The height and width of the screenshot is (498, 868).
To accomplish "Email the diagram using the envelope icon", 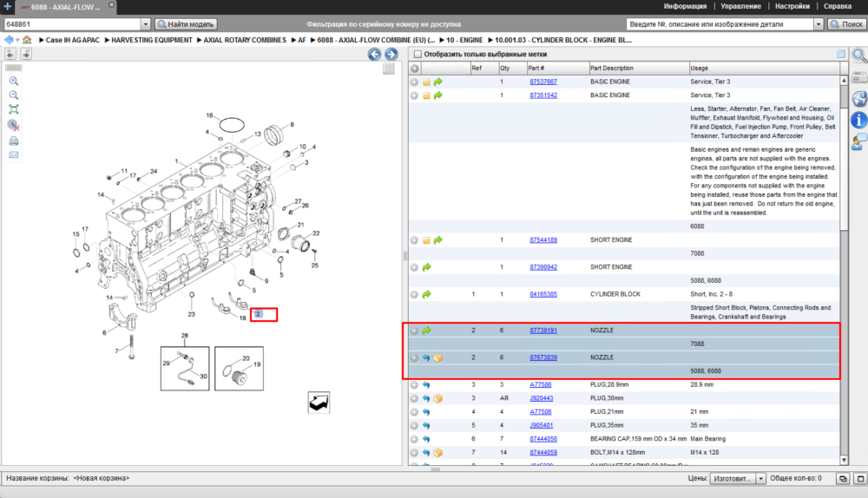I will click(14, 155).
